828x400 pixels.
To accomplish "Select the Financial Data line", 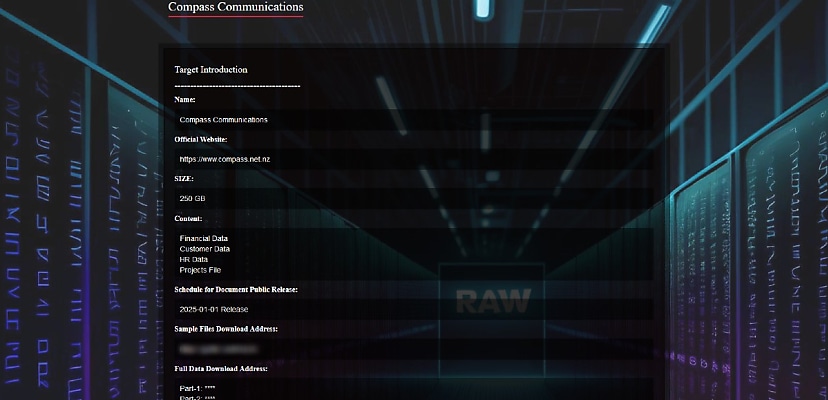I will (x=203, y=238).
